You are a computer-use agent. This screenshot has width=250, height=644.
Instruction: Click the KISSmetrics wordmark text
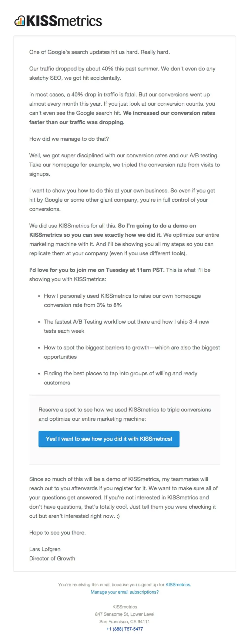point(64,21)
